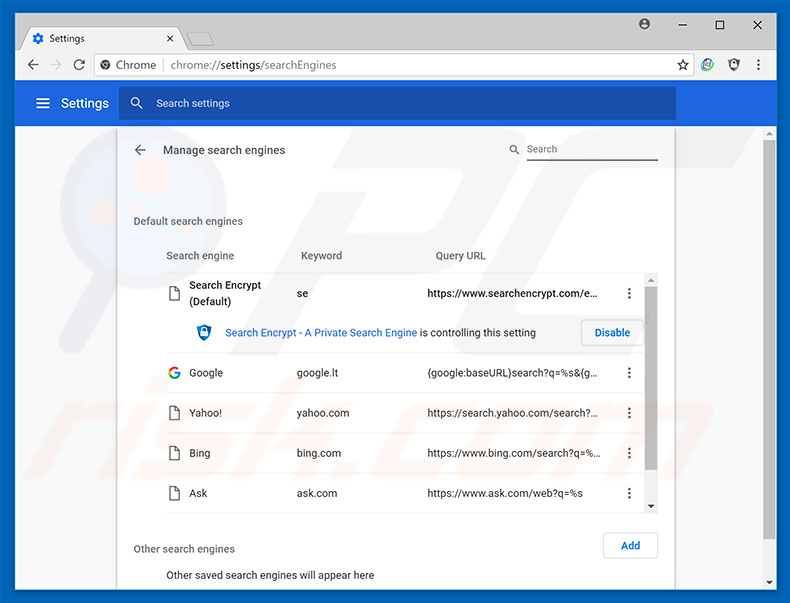Click the www.bing.com query URL
Image resolution: width=790 pixels, height=603 pixels.
(x=514, y=453)
